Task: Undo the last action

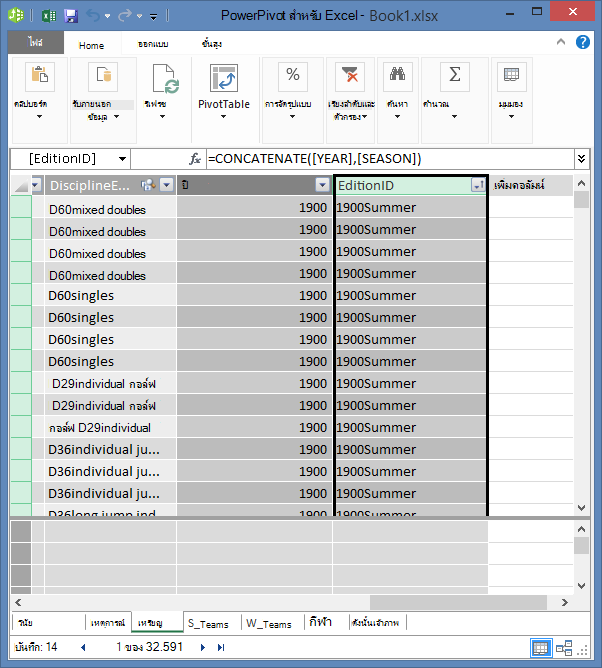Action: point(93,16)
